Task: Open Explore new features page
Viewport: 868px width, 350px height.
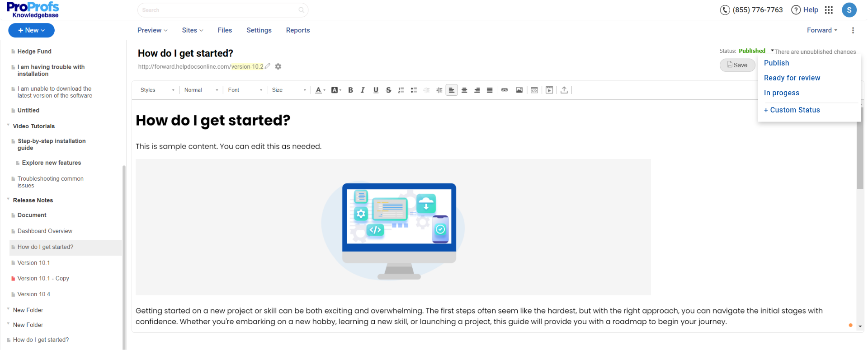Action: coord(52,163)
